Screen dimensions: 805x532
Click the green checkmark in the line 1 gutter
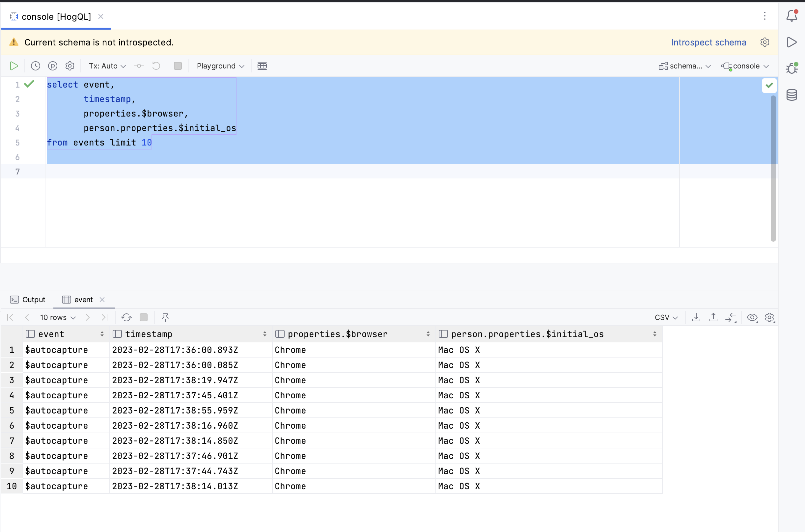click(x=29, y=84)
